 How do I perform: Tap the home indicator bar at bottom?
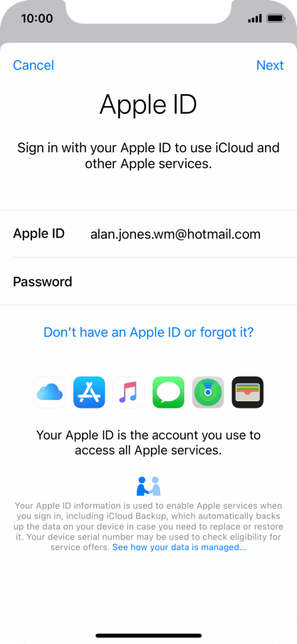(x=148, y=635)
